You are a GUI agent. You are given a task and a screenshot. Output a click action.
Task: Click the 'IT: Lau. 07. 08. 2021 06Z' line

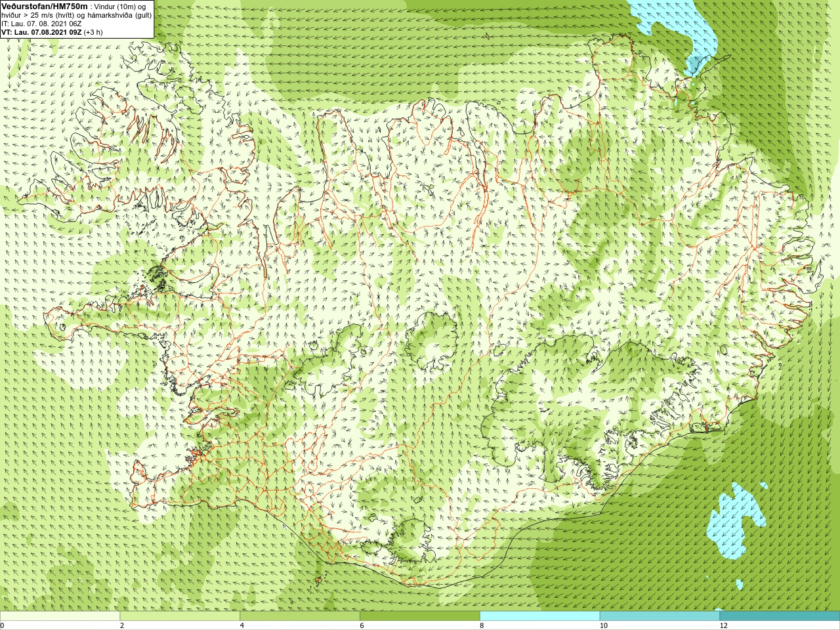(42, 24)
